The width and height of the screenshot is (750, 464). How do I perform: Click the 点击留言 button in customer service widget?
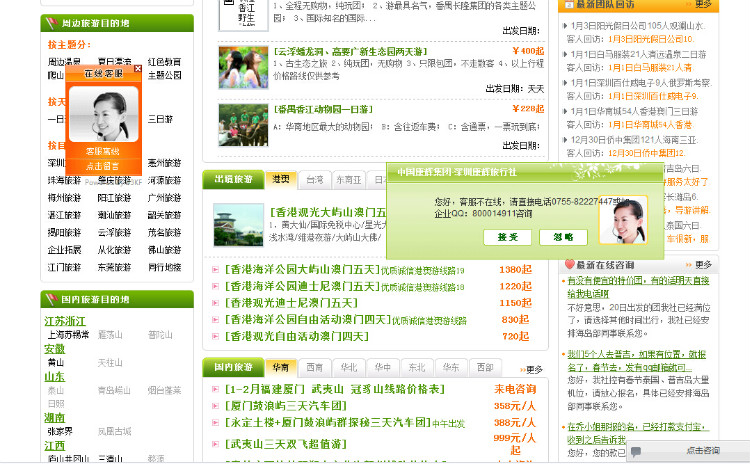click(x=103, y=166)
